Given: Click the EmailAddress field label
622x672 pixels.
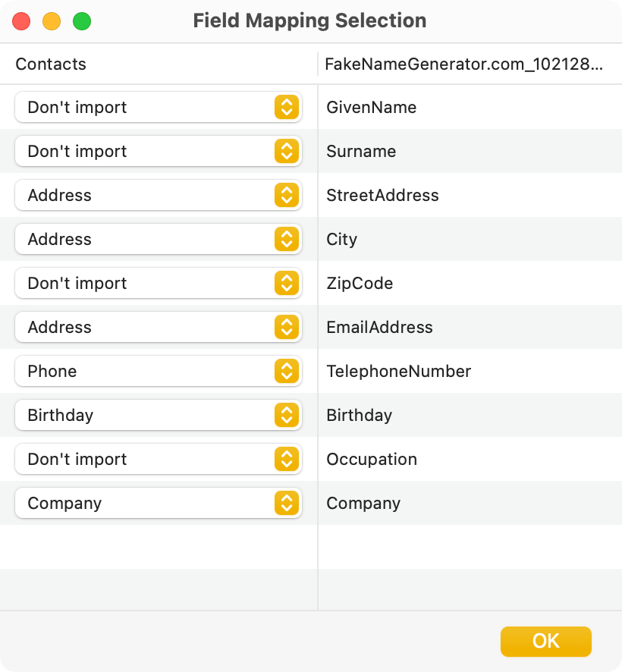Looking at the screenshot, I should (x=379, y=328).
